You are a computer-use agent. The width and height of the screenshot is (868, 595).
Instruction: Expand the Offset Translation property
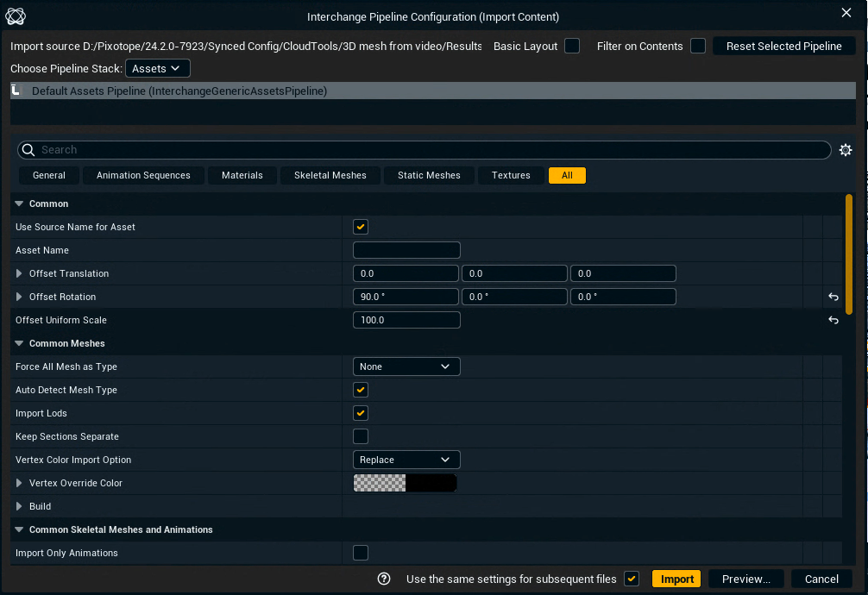point(20,273)
